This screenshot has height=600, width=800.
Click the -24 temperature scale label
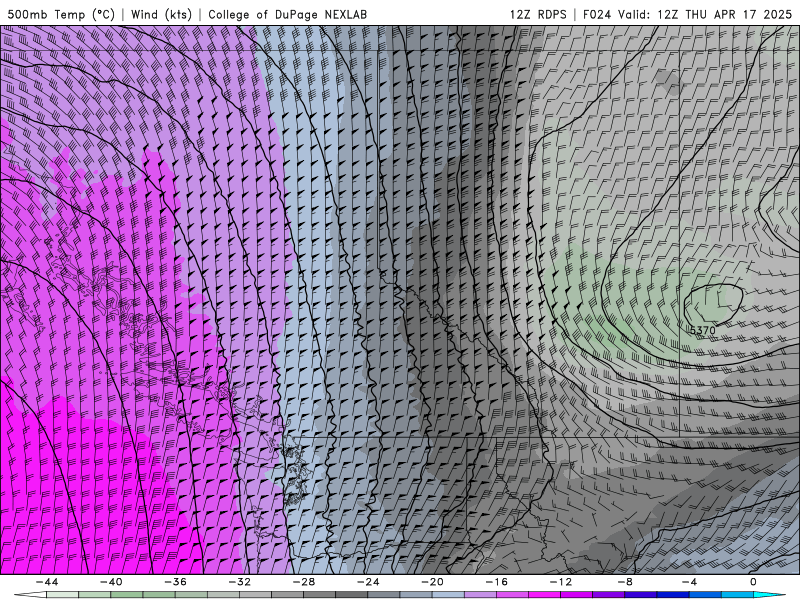pos(368,582)
